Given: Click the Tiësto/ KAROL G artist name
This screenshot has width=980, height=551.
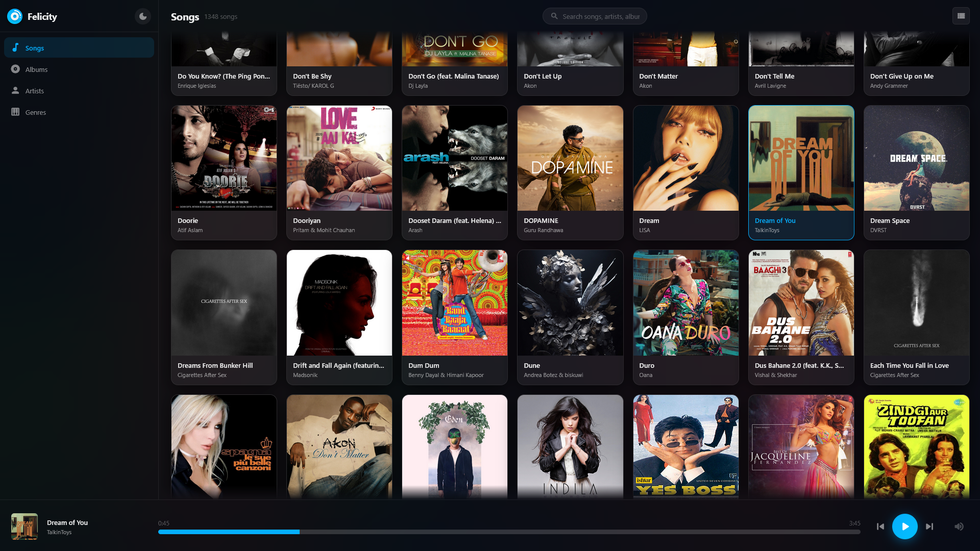Looking at the screenshot, I should coord(313,86).
